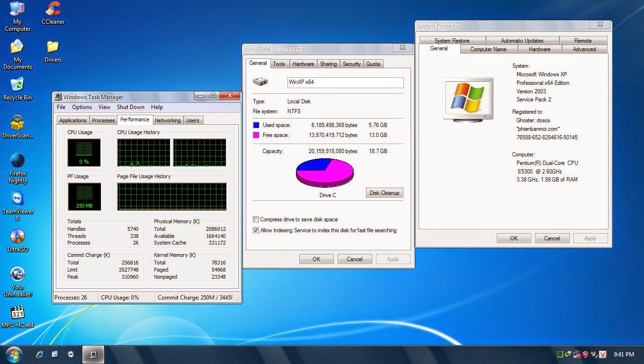Open the Quota tab
644x364 pixels.
pyautogui.click(x=373, y=64)
